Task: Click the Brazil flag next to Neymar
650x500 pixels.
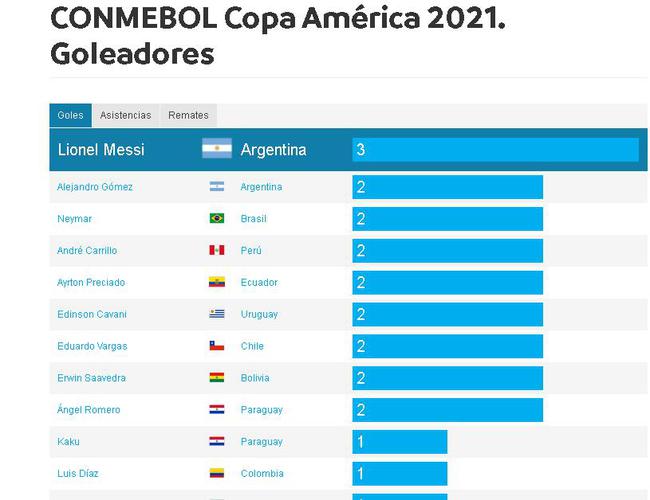Action: (216, 218)
